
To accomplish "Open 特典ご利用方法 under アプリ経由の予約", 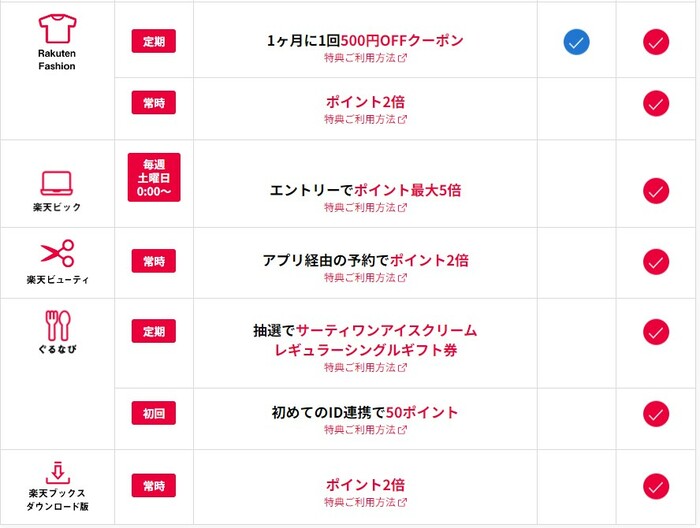I will coord(365,278).
